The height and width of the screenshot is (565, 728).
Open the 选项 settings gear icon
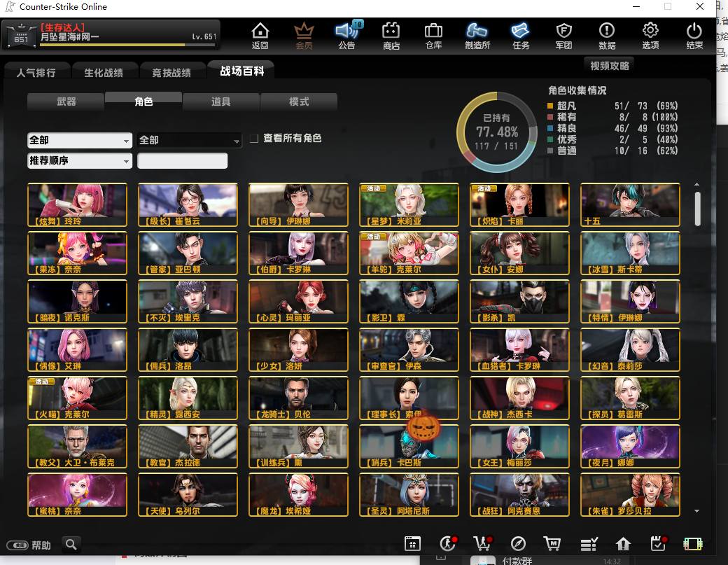tap(650, 36)
